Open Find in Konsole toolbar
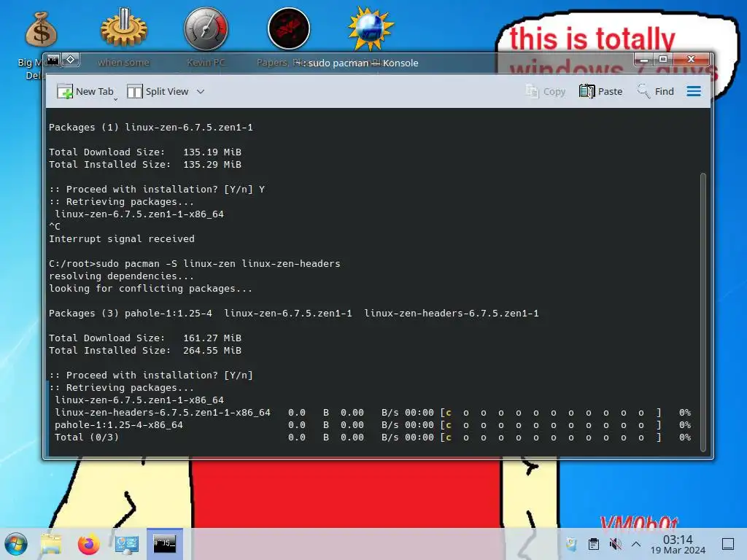The width and height of the screenshot is (747, 560). tap(656, 91)
